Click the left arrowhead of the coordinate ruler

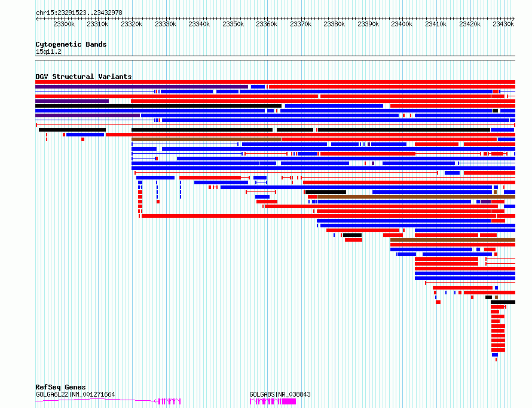click(37, 19)
